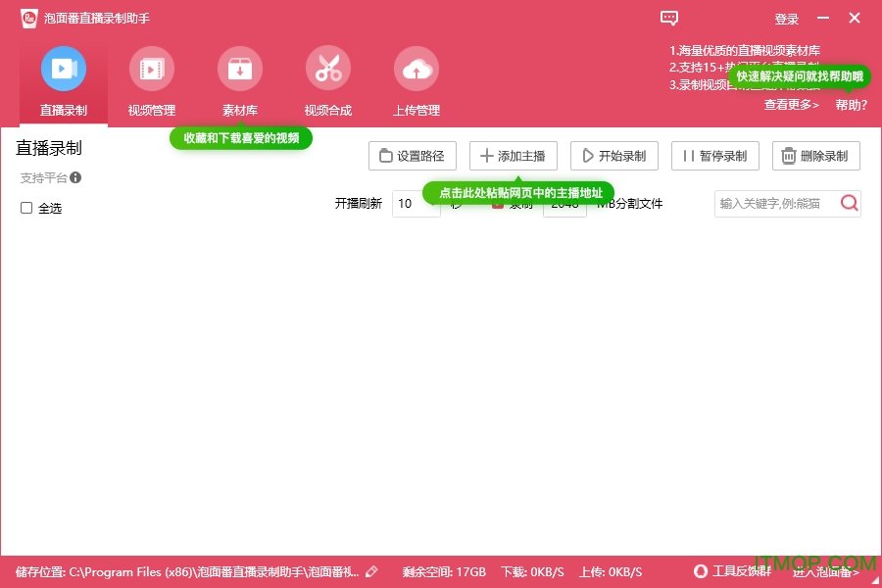Click the 上传: 0KB/S status text

(x=611, y=572)
